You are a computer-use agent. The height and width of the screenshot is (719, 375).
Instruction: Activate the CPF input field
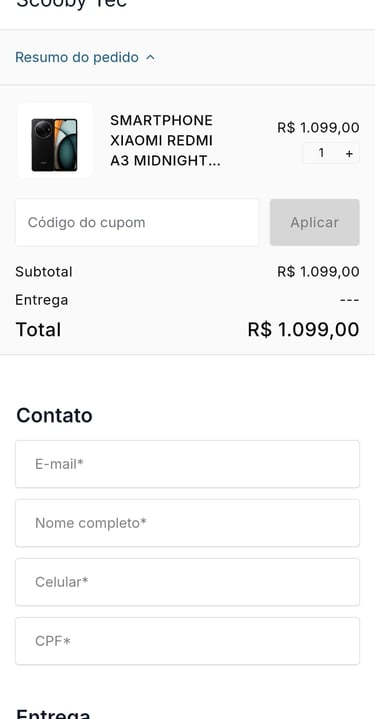point(188,641)
